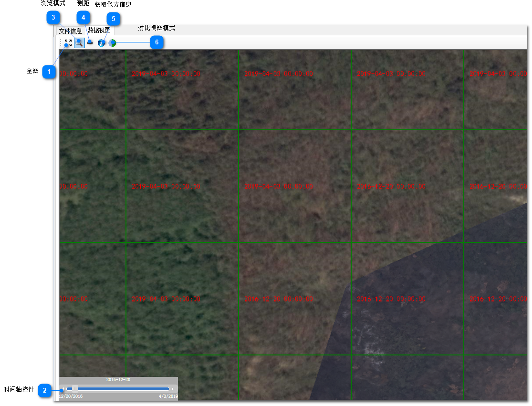This screenshot has height=406, width=532.
Task: Click the toolbar drag grip handle
Action: (61, 43)
